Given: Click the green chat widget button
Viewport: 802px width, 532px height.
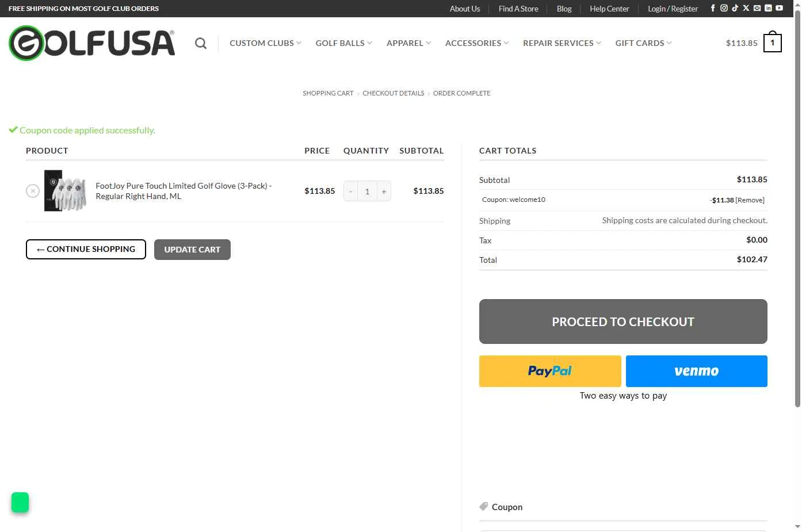Looking at the screenshot, I should point(20,502).
